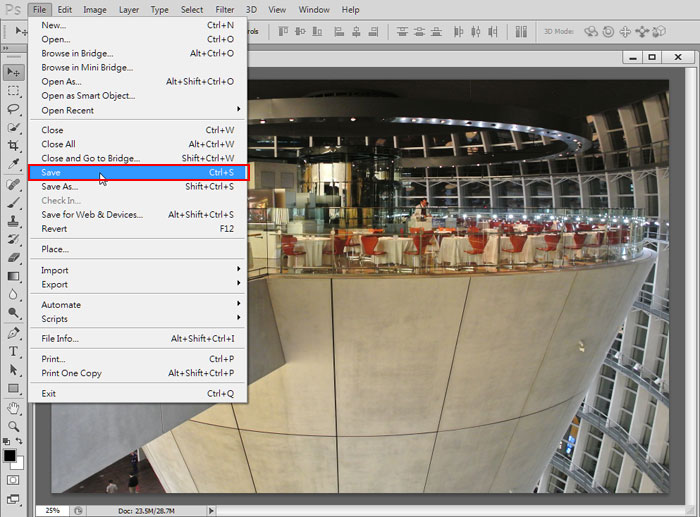Choose the 3D Scale mode icon
Image resolution: width=700 pixels, height=517 pixels.
tap(659, 31)
